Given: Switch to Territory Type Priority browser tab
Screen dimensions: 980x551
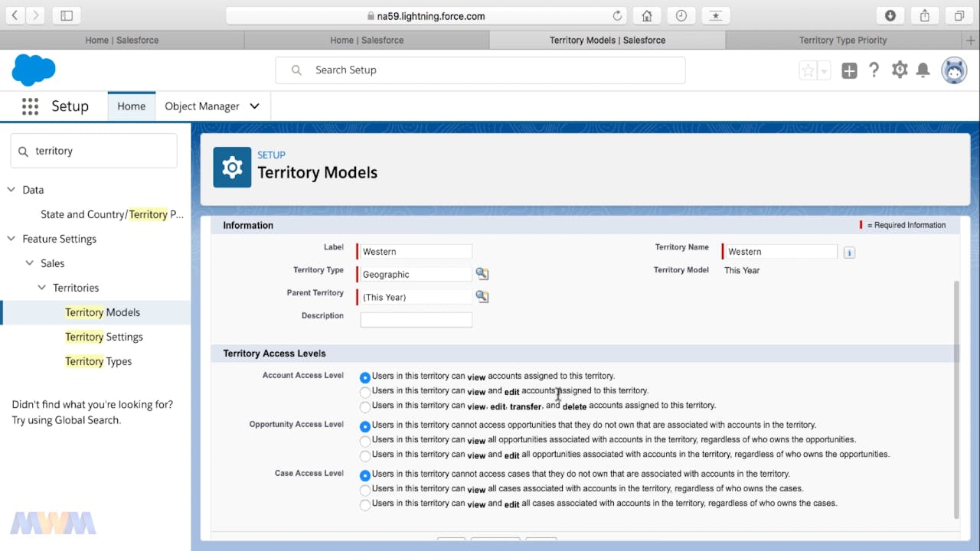Looking at the screenshot, I should (843, 40).
